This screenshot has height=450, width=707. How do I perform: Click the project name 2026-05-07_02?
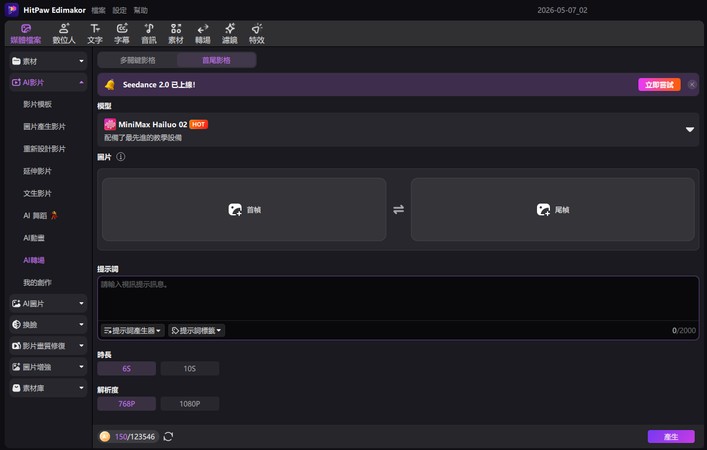tap(562, 10)
